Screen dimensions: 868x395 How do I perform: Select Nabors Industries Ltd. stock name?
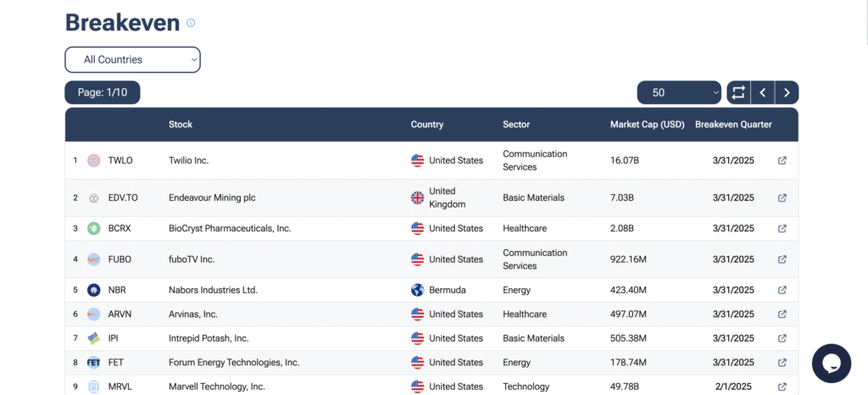[213, 290]
